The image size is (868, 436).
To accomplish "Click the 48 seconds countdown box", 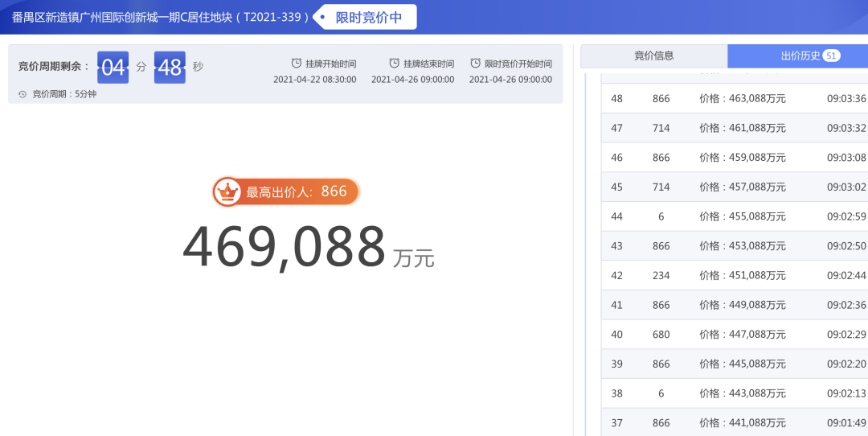I will (x=170, y=68).
